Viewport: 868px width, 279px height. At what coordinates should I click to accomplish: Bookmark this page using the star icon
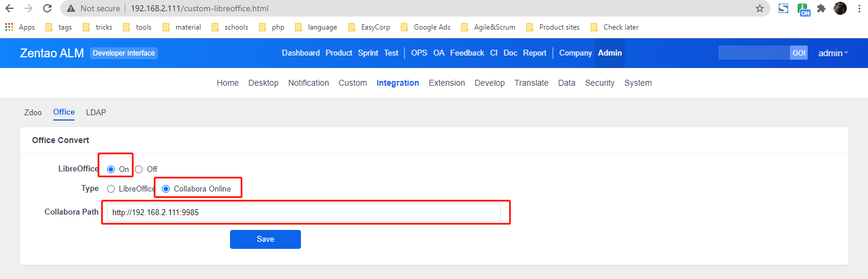(x=760, y=9)
